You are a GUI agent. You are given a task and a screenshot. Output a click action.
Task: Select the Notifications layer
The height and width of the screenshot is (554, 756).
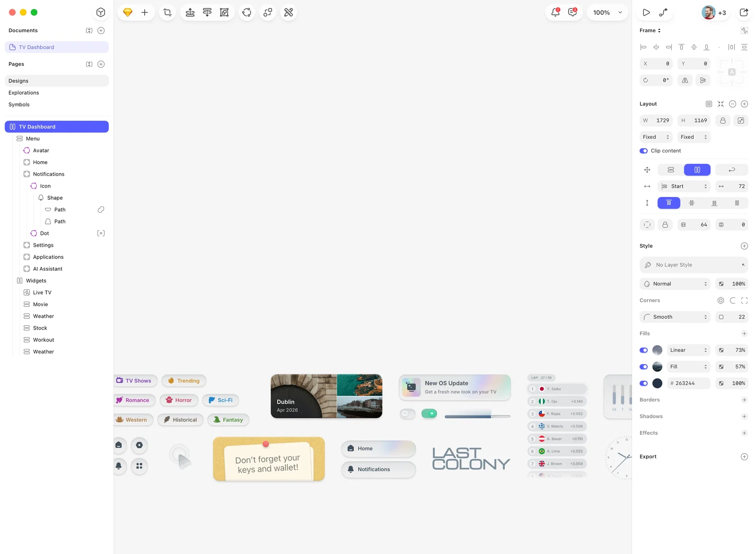point(57,174)
